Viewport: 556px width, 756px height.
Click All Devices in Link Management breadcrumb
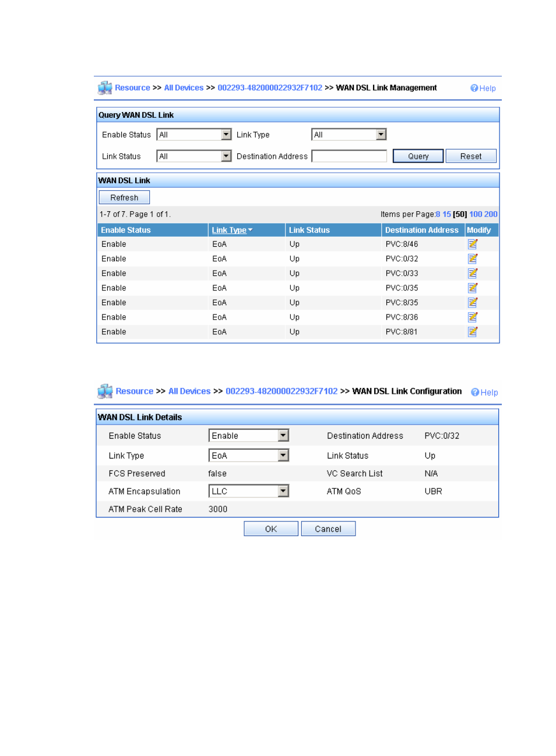coord(184,87)
